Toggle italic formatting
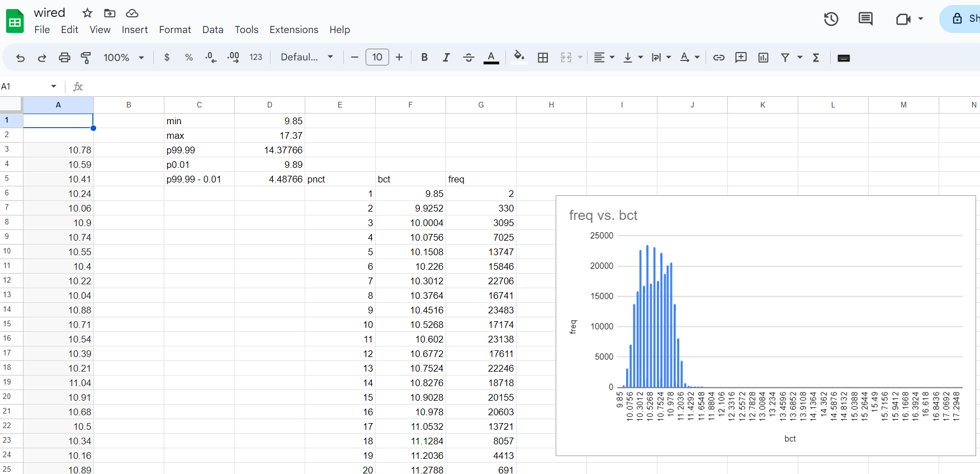 (446, 58)
